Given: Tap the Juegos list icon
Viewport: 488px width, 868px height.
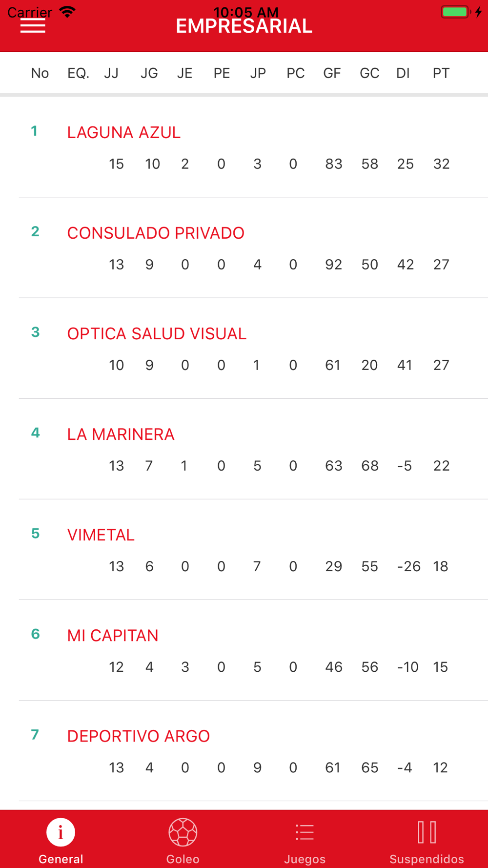Looking at the screenshot, I should [x=305, y=832].
